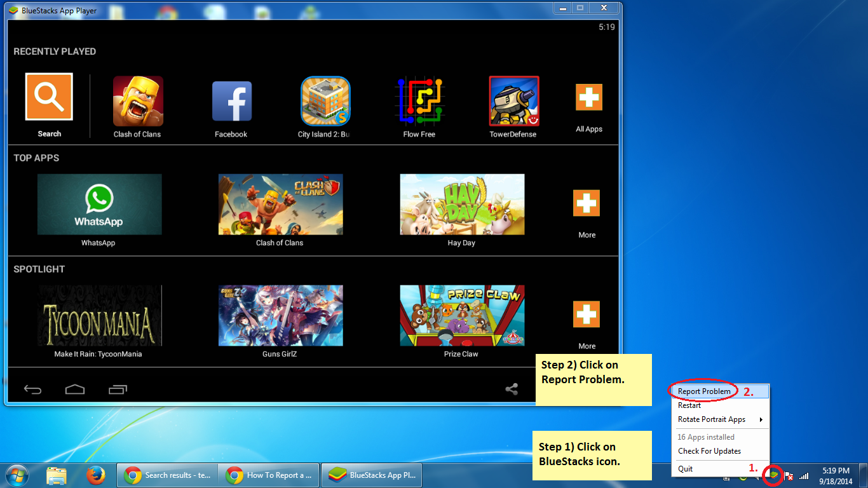Click the Show desktop strip on the taskbar
The image size is (868, 488).
[864, 475]
